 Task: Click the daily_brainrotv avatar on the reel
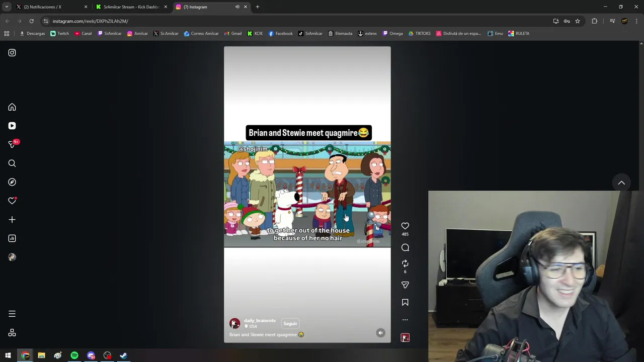[234, 323]
